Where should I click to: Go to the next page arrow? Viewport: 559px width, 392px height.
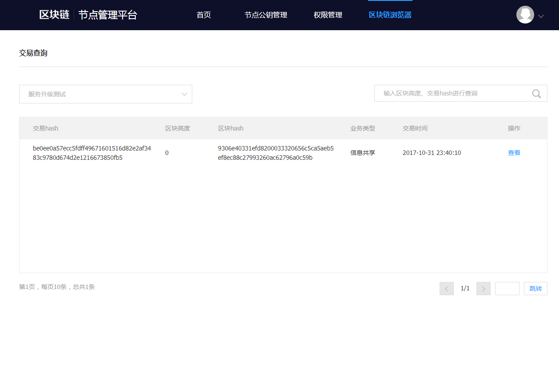483,289
